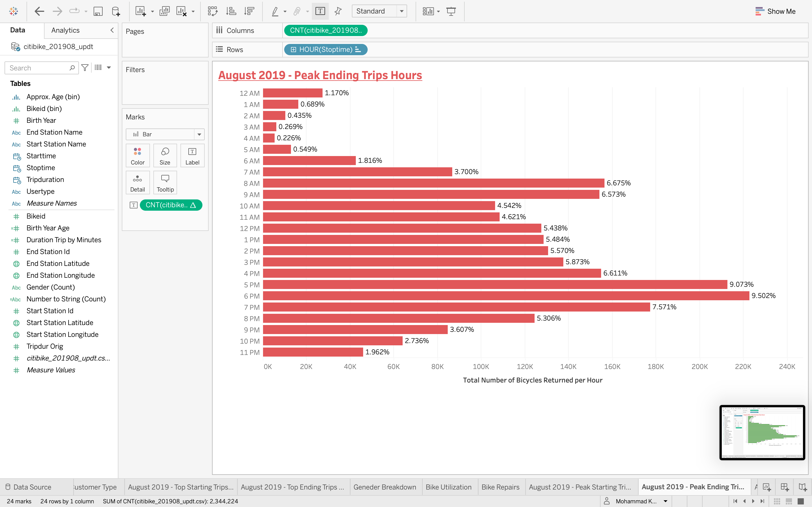Click the Duplicate sheet toolbar icon
The width and height of the screenshot is (812, 507).
click(164, 11)
